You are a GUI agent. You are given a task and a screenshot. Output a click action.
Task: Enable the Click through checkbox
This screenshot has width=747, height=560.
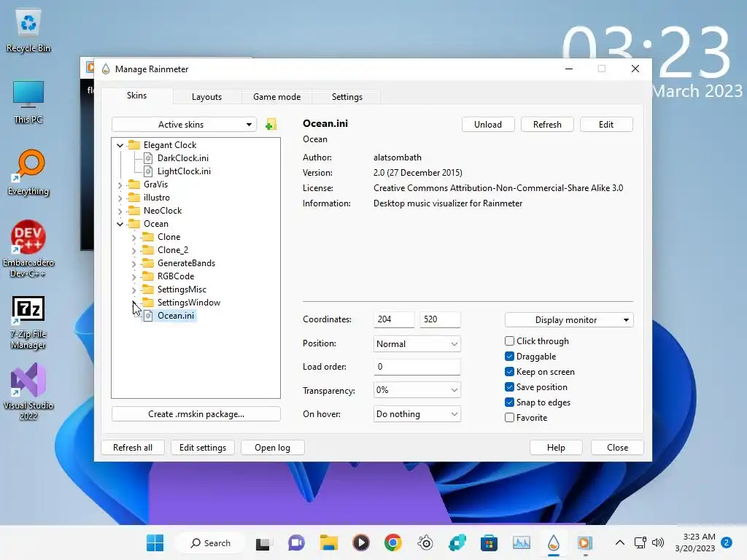509,341
